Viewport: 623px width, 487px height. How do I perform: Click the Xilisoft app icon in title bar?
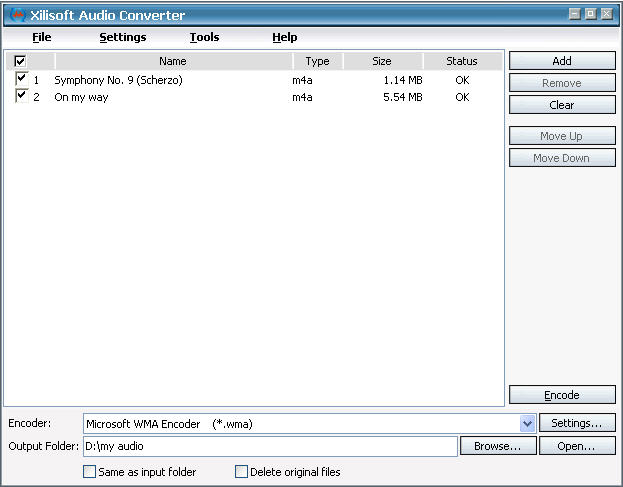(x=17, y=15)
